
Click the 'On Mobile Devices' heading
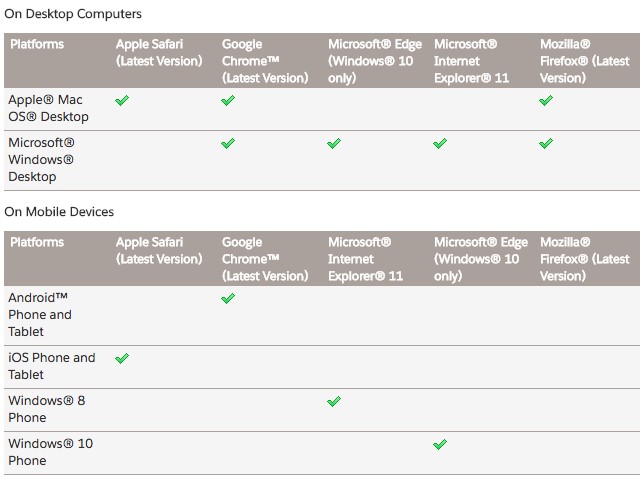pos(59,212)
